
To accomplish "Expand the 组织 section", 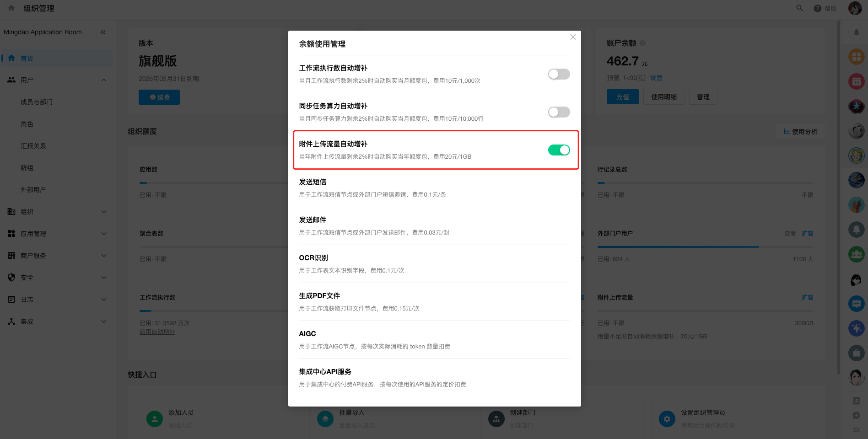I will click(x=104, y=212).
